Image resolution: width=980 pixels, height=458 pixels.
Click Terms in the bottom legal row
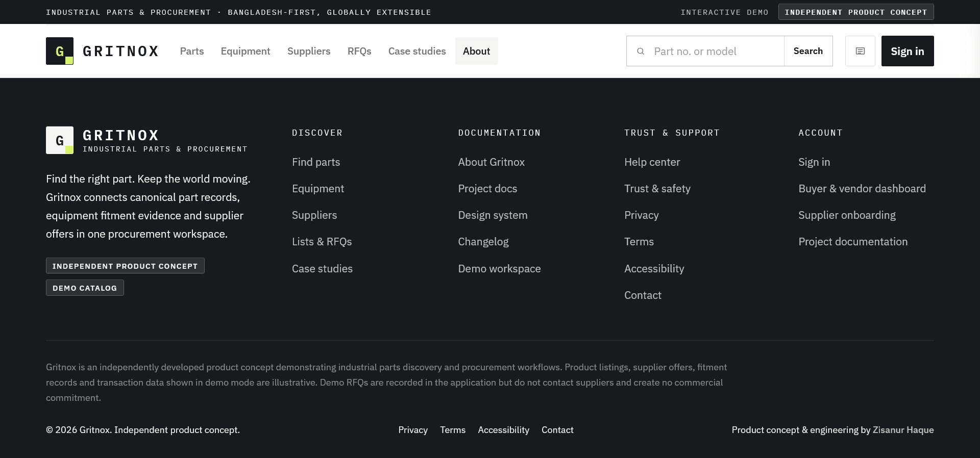[x=453, y=430]
